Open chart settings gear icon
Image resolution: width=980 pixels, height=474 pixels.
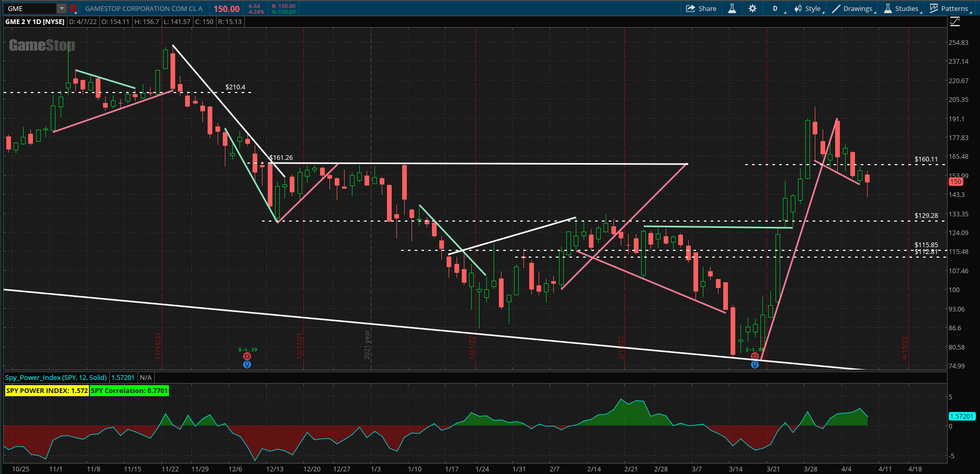(x=753, y=8)
